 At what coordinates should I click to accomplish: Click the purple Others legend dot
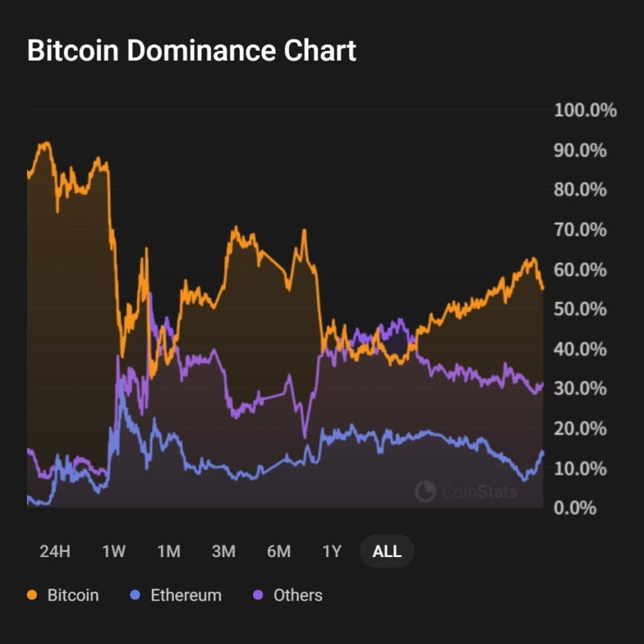[258, 595]
